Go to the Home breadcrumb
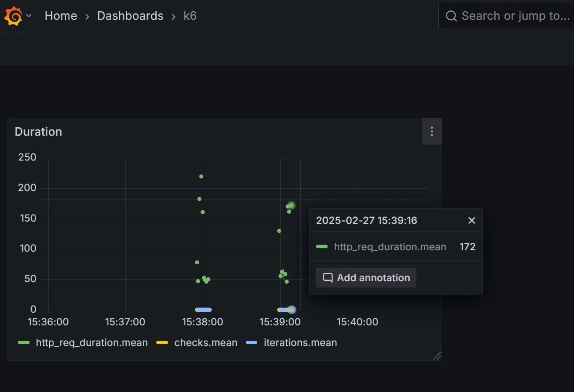574x392 pixels. pyautogui.click(x=61, y=16)
